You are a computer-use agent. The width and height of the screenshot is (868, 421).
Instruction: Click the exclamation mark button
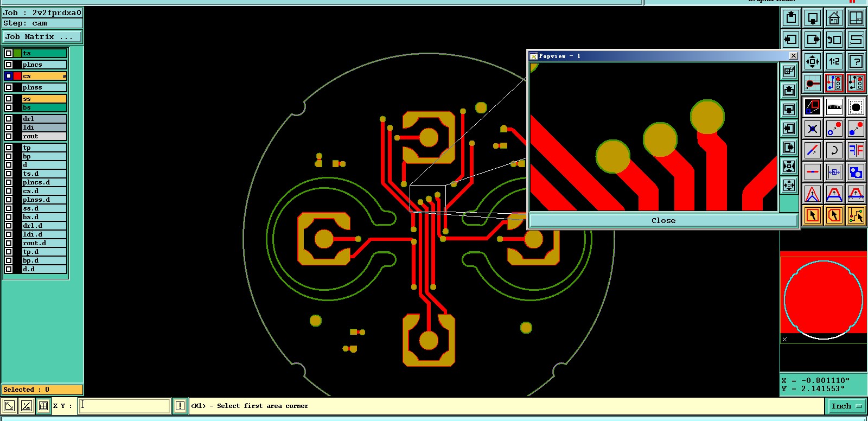(x=180, y=406)
